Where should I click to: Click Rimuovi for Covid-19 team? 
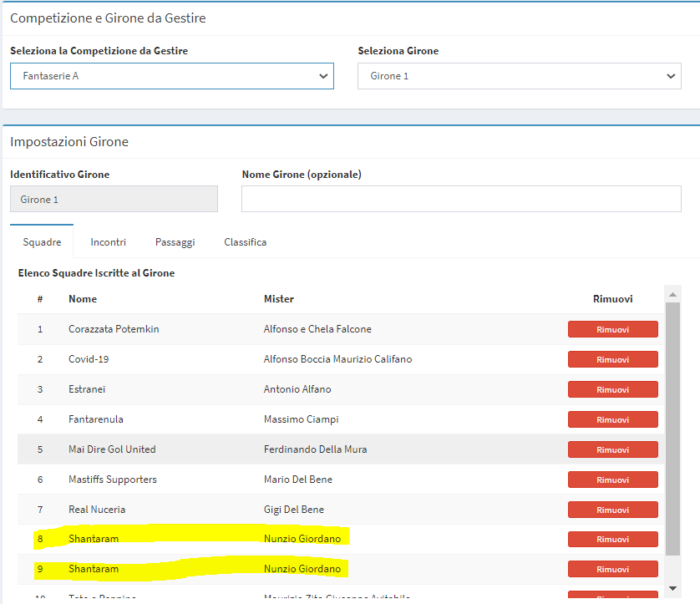(x=612, y=359)
